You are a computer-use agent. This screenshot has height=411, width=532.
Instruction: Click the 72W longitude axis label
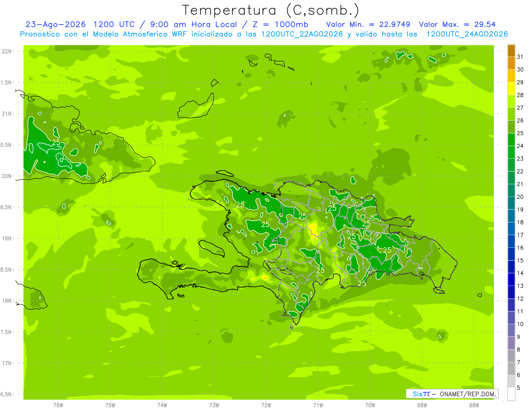pos(266,405)
